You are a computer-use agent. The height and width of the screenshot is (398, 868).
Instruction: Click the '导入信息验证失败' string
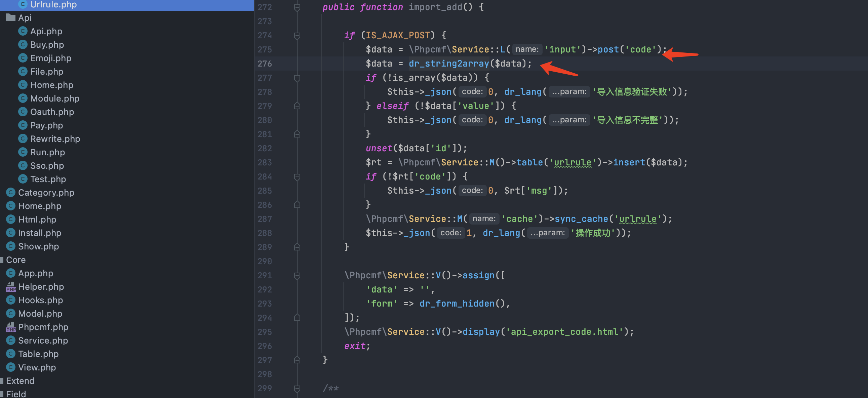click(x=632, y=92)
